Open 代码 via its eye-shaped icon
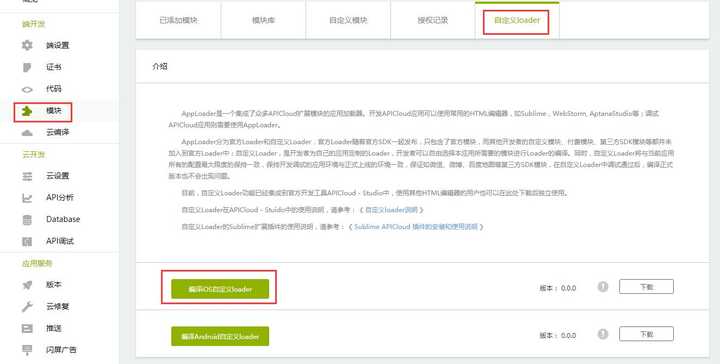This screenshot has height=364, width=720. point(27,89)
